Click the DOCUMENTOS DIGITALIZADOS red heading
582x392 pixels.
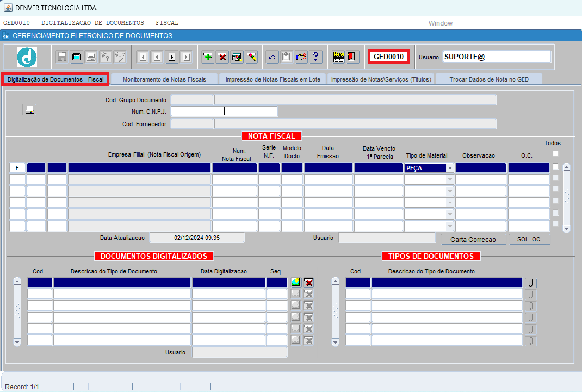pyautogui.click(x=154, y=256)
